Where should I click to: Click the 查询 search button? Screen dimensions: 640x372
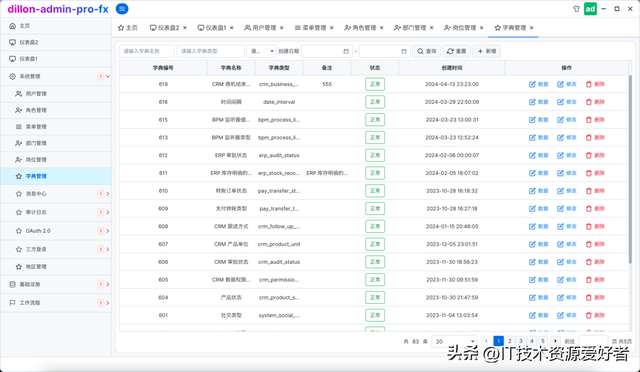click(x=427, y=51)
